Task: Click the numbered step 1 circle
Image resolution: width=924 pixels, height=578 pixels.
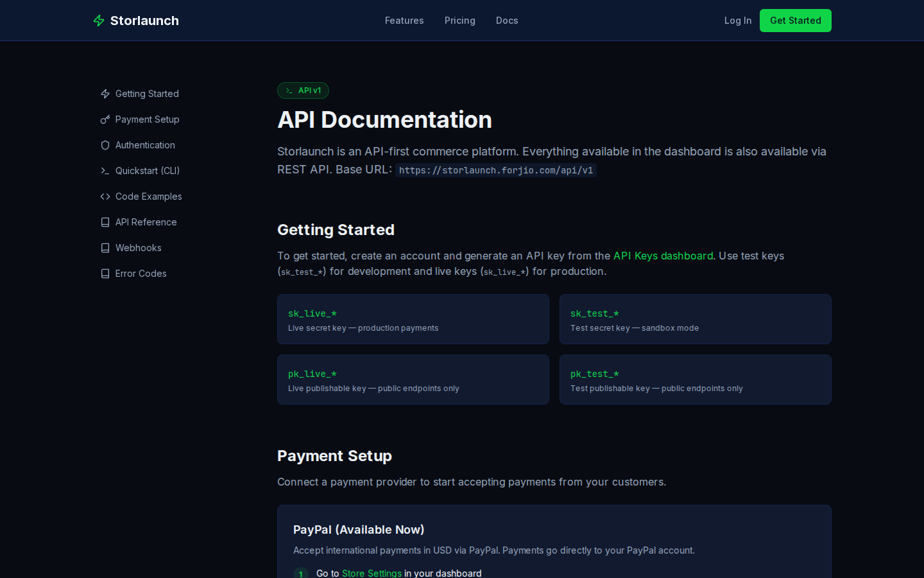Action: click(301, 574)
